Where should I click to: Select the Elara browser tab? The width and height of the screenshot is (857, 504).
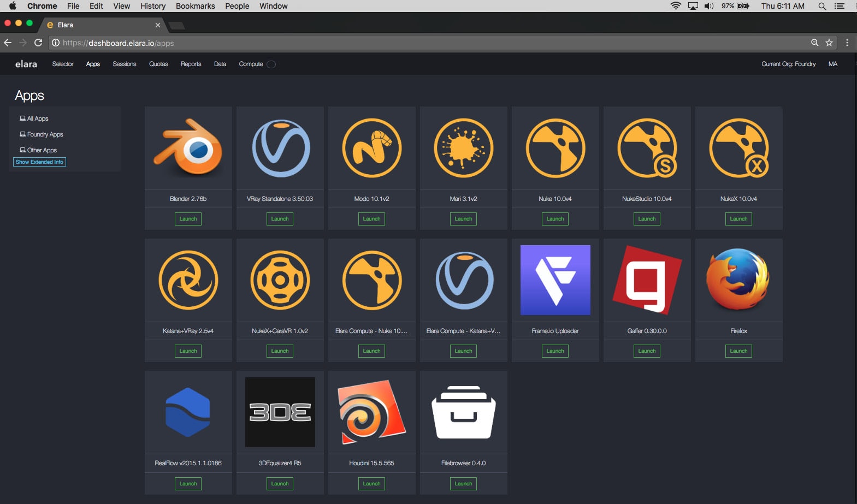pyautogui.click(x=103, y=25)
